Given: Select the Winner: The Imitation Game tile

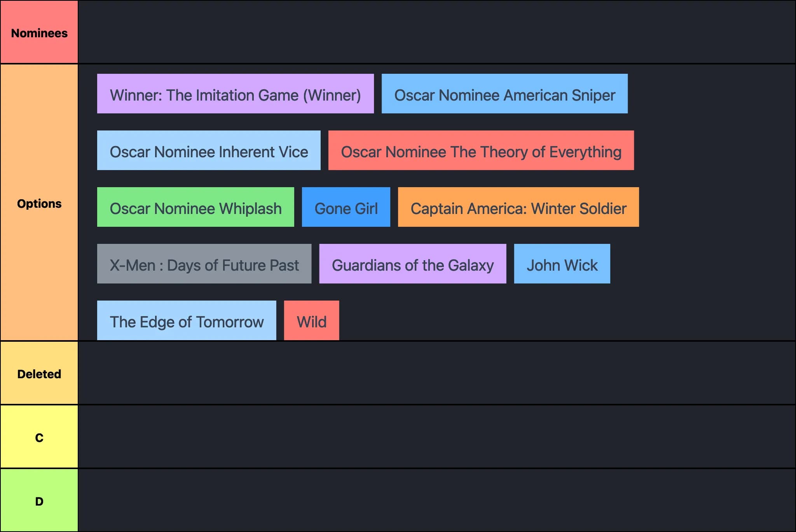Looking at the screenshot, I should coord(235,94).
